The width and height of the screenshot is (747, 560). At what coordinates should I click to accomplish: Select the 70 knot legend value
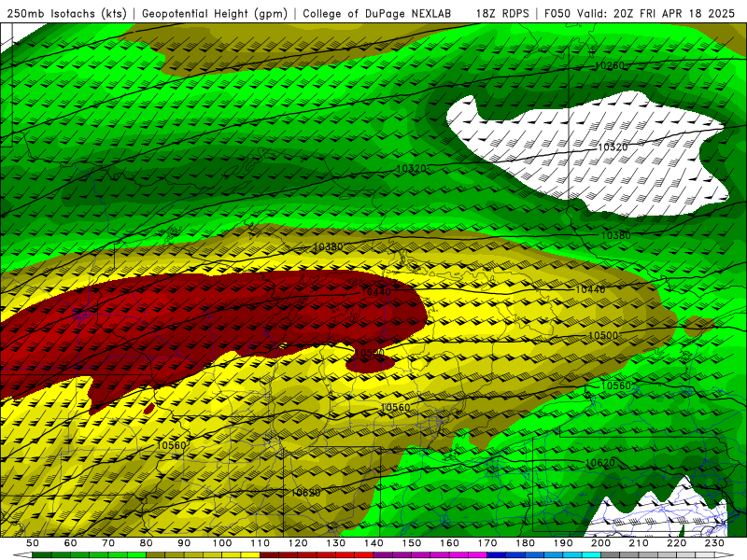click(x=108, y=543)
